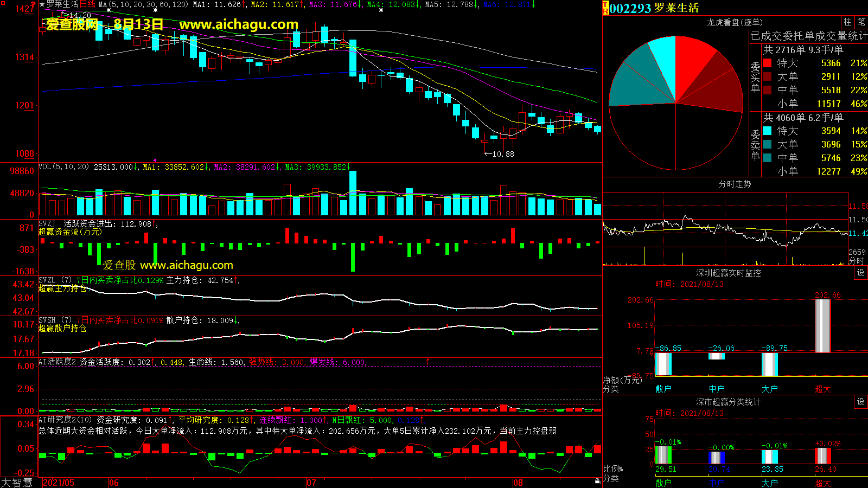This screenshot has width=868, height=488.
Task: Click the VOL(5,10,20) indicator label
Action: tap(63, 167)
